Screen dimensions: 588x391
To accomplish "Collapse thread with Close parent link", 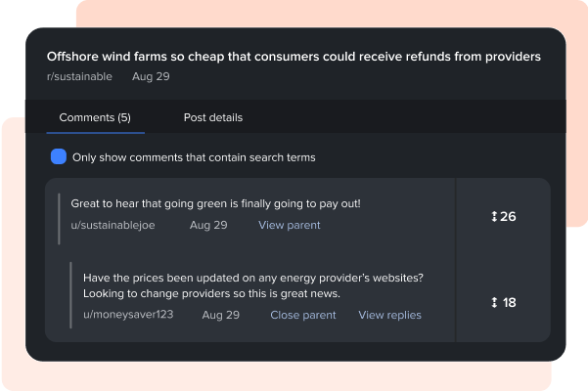I will [x=302, y=315].
